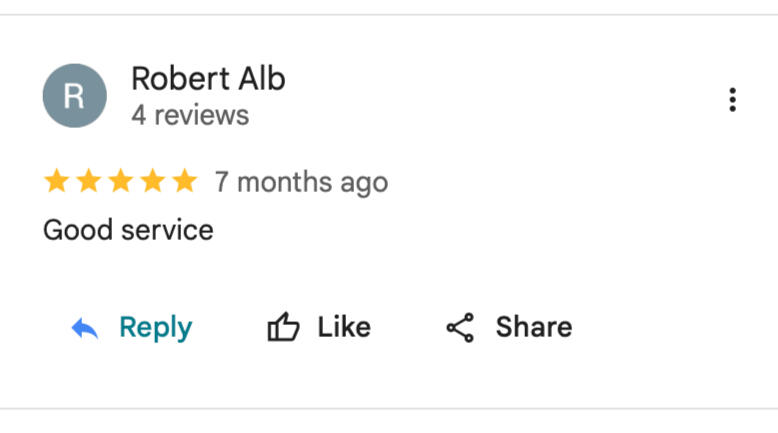Click the thumbs-up Like icon
The image size is (778, 433).
[x=283, y=328]
